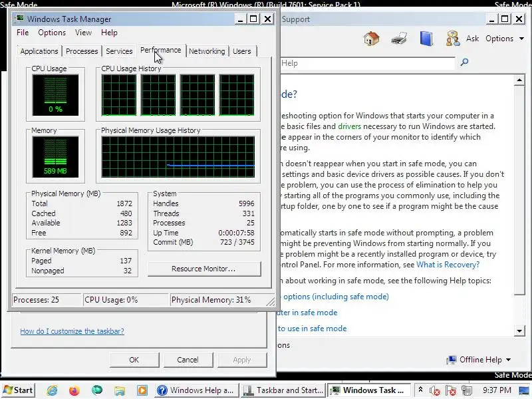Open the File menu in Task Manager
532x399 pixels.
(x=23, y=33)
